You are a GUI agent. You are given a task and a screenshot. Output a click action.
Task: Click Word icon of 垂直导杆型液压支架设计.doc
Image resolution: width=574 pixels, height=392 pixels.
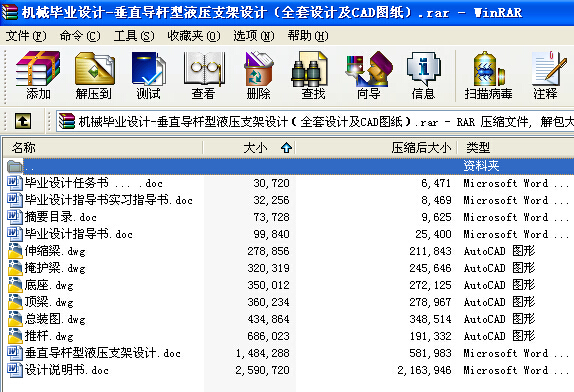[x=15, y=353]
